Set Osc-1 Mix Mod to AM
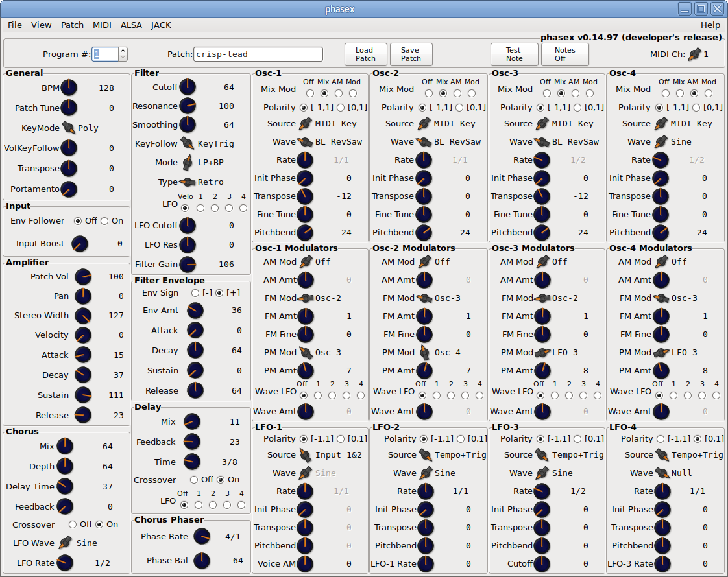 click(339, 93)
